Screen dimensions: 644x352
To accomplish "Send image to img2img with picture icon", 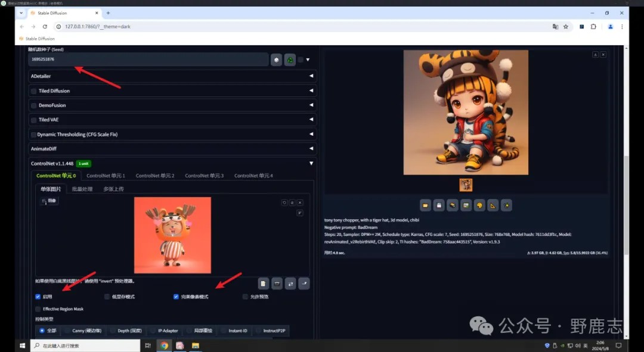I will point(466,205).
